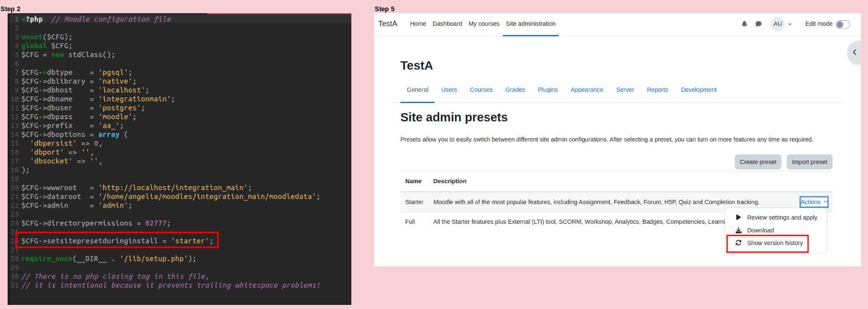Switch to the Plugins tab

548,90
